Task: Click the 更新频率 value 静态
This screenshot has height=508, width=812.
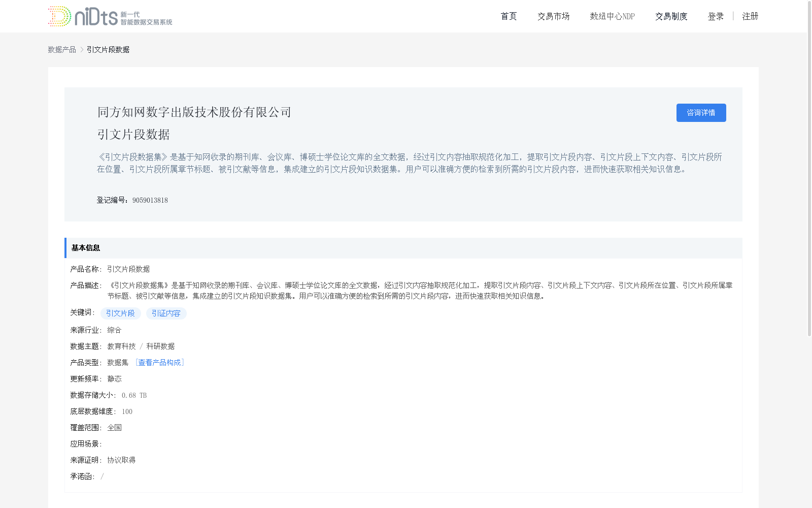Action: pyautogui.click(x=114, y=379)
